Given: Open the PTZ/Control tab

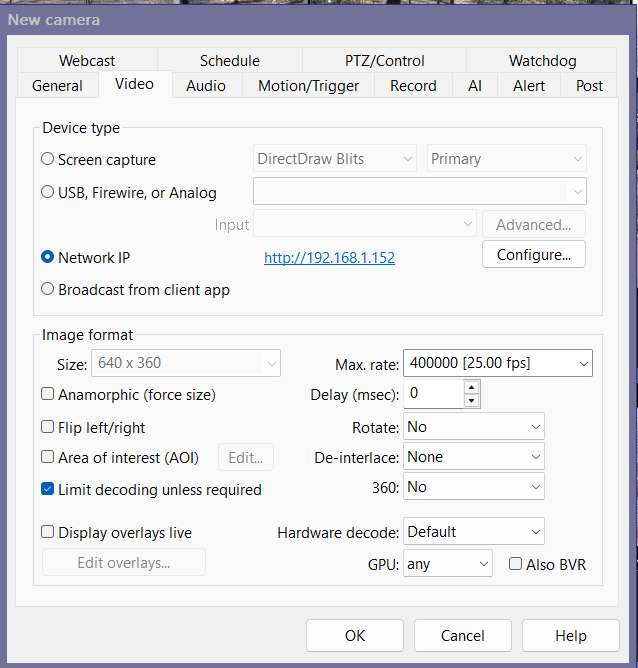Looking at the screenshot, I should pos(384,61).
